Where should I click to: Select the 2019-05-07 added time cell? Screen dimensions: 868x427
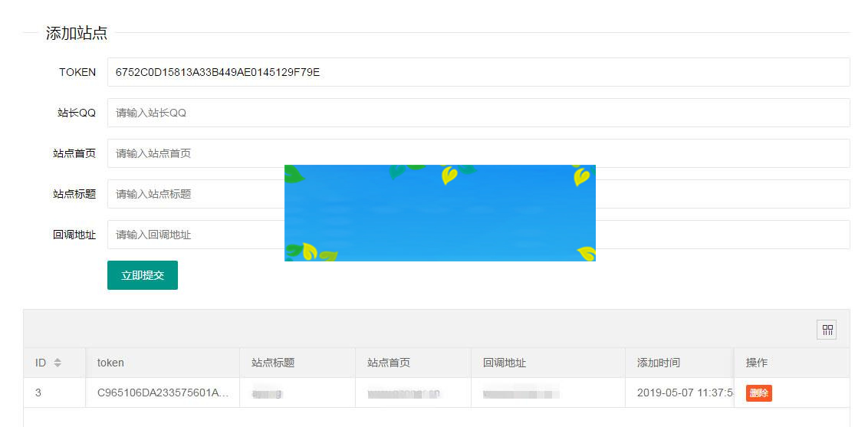point(679,393)
